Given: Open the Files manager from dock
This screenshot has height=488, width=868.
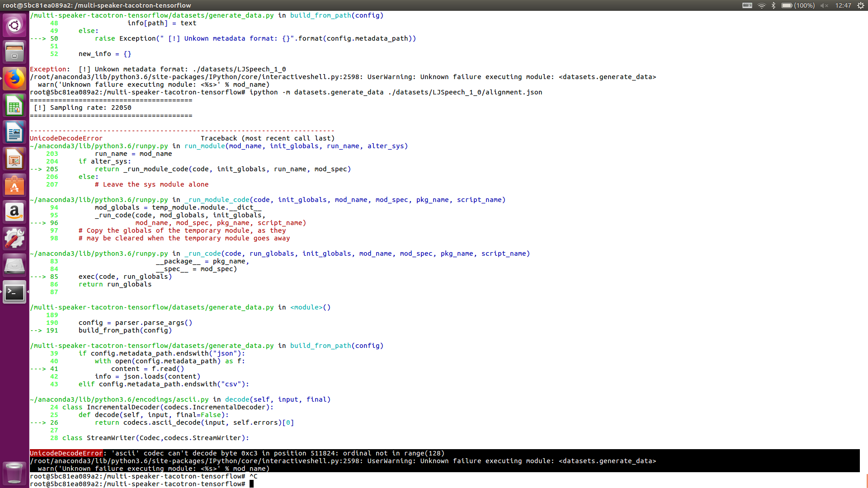Looking at the screenshot, I should (14, 52).
